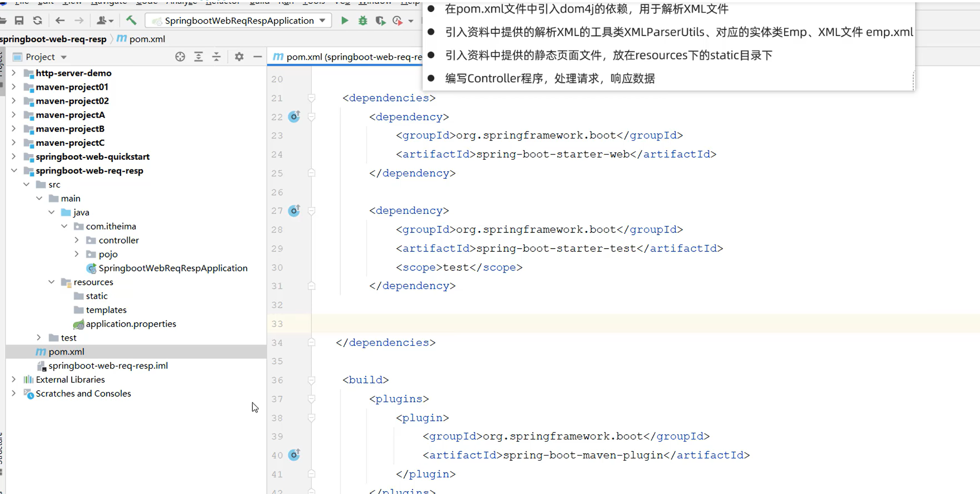The height and width of the screenshot is (494, 980).
Task: Open the user/VCS toolbar icon dropdown
Action: point(105,20)
